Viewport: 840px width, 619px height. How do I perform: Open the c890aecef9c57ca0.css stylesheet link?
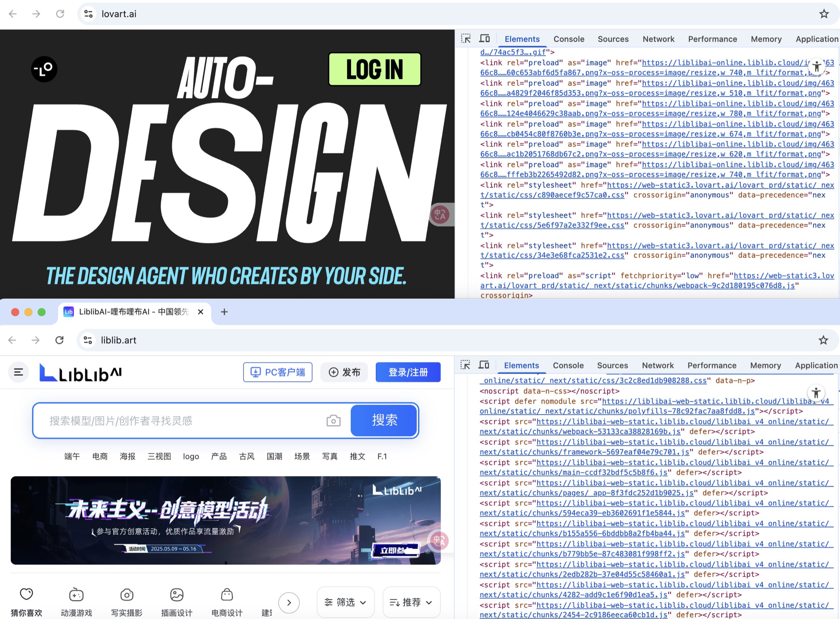657,190
